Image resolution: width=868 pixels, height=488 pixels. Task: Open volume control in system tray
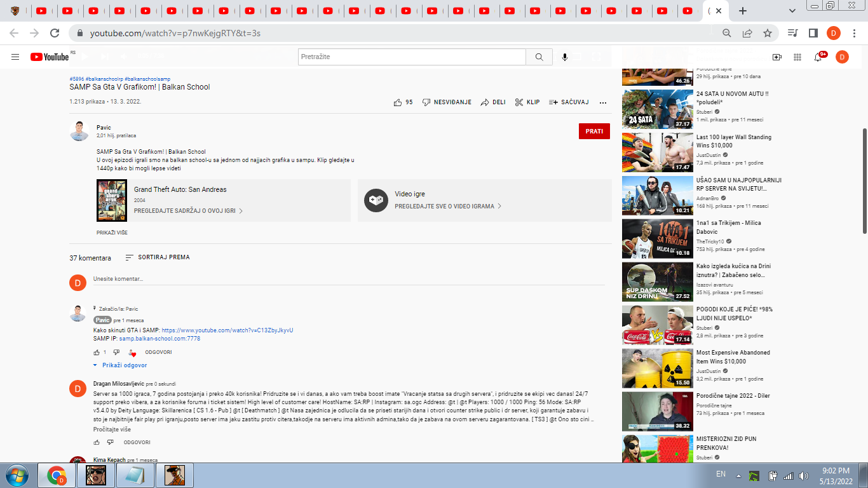pos(803,475)
